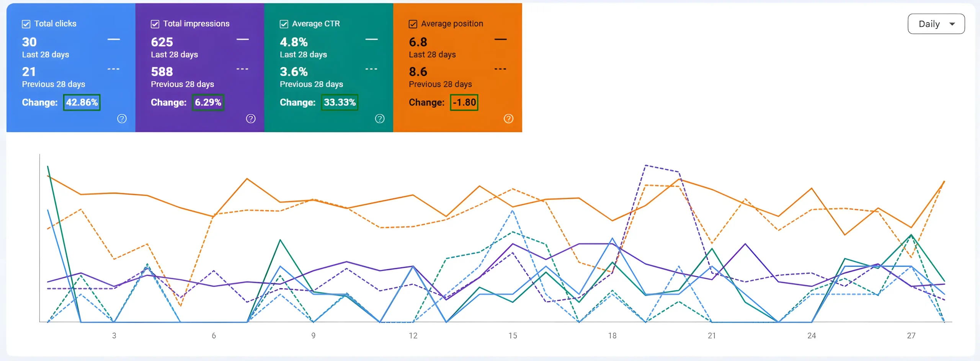Click the 8.6 previous position value
The height and width of the screenshot is (361, 980).
tap(418, 72)
